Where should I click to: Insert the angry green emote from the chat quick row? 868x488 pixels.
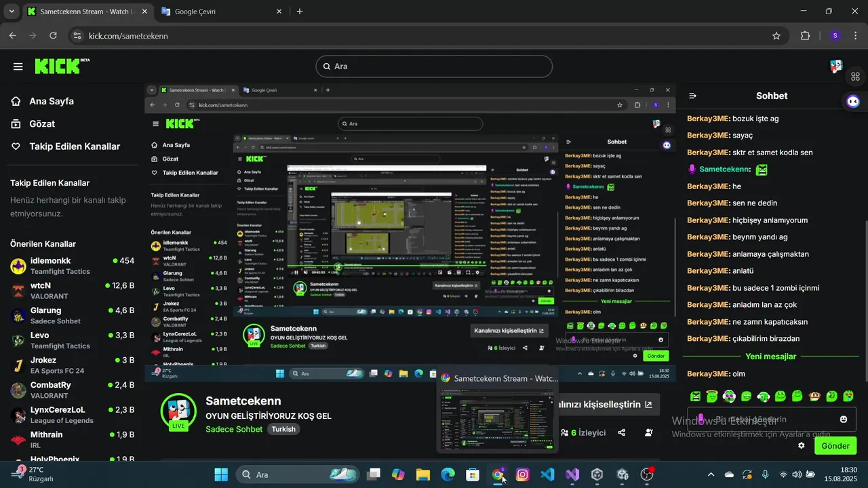click(x=695, y=396)
